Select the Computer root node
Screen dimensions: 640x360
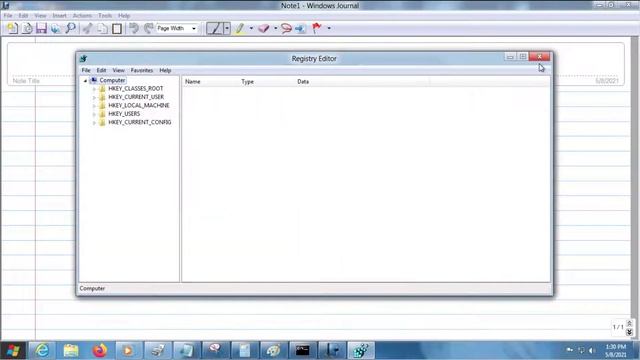(x=112, y=80)
